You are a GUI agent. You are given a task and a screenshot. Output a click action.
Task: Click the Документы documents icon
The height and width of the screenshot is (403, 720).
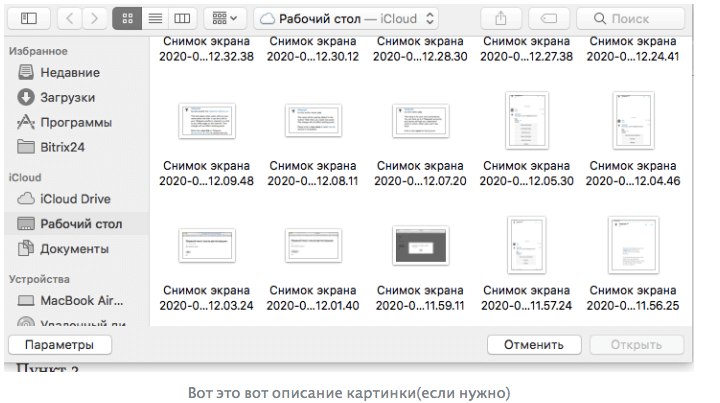tap(26, 248)
